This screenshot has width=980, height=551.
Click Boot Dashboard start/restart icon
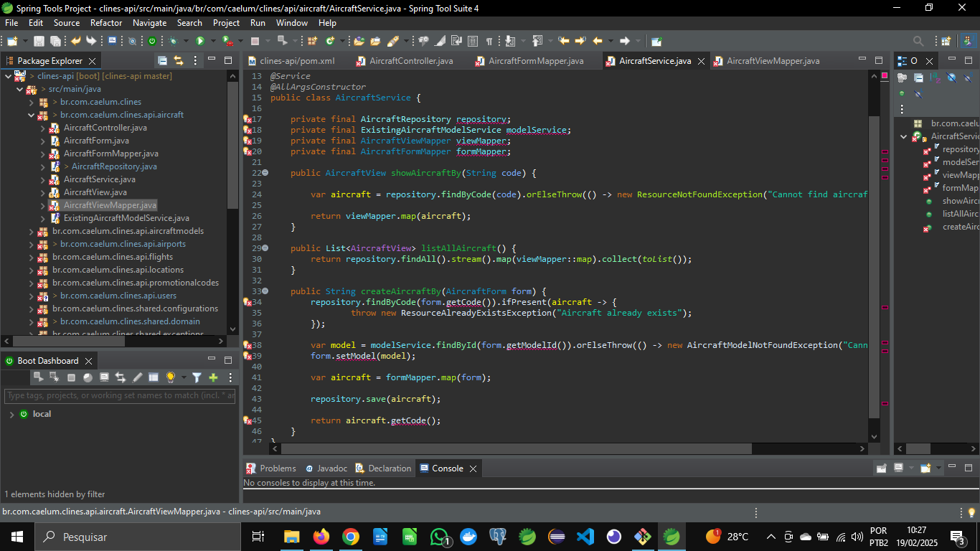pyautogui.click(x=39, y=377)
